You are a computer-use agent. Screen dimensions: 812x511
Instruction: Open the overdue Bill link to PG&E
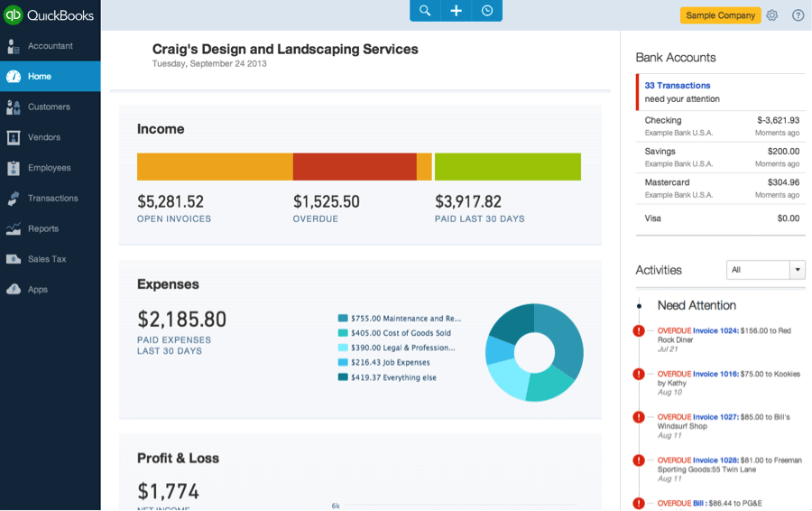point(699,503)
